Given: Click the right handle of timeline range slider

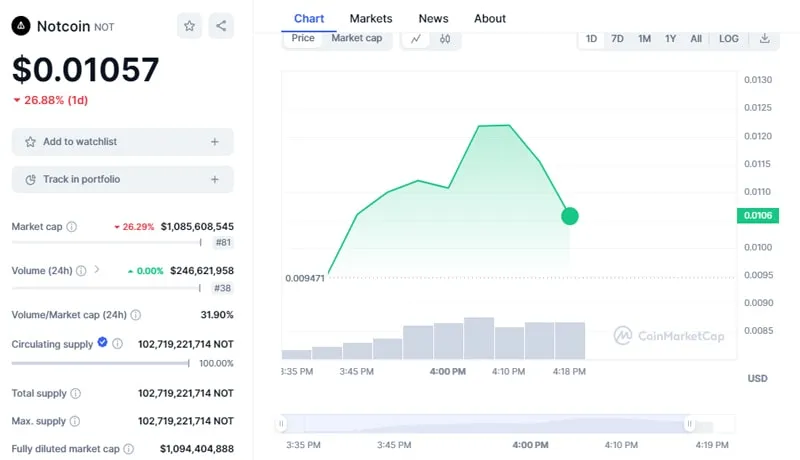Looking at the screenshot, I should pos(689,424).
